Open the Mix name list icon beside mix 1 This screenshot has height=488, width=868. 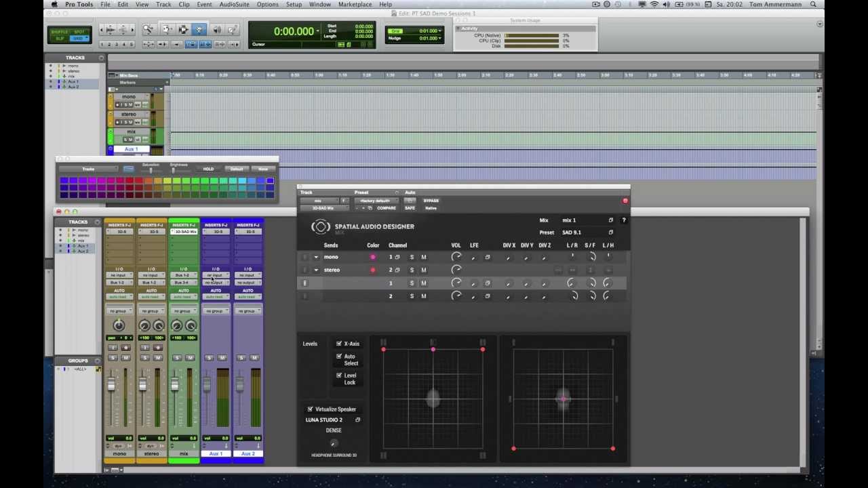pyautogui.click(x=610, y=220)
